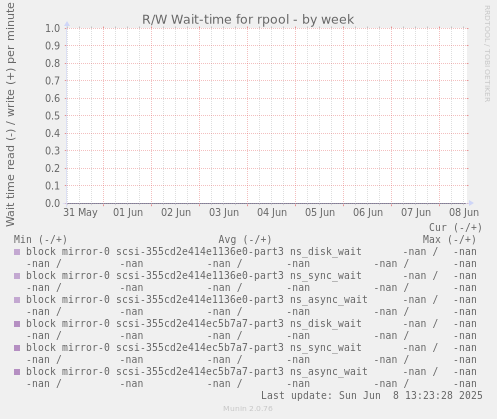Click the "03 Jun" x-axis date label

click(x=224, y=212)
